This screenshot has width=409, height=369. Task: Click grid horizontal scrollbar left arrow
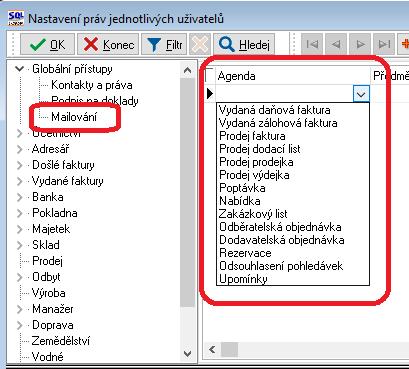tap(212, 349)
